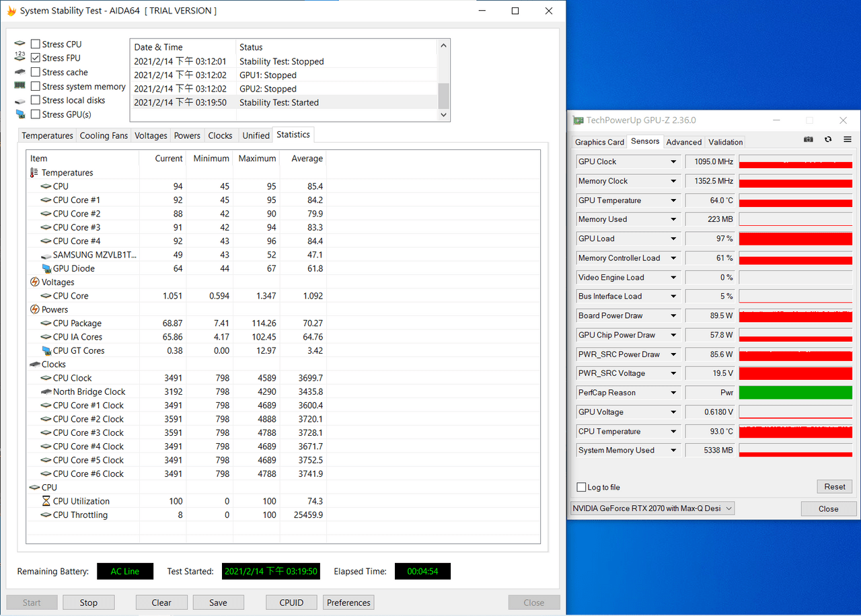Click the GPU-Z screenshot camera icon
The width and height of the screenshot is (861, 616).
[809, 139]
